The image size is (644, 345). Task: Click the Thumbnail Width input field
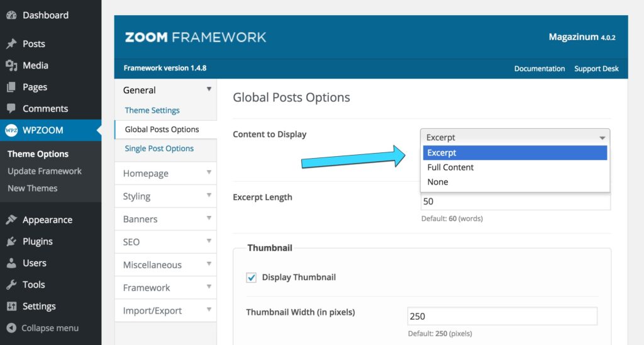502,316
